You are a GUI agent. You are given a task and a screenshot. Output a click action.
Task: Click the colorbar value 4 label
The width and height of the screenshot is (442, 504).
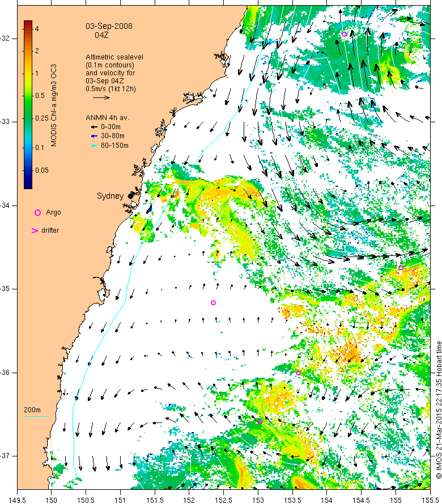pos(37,29)
